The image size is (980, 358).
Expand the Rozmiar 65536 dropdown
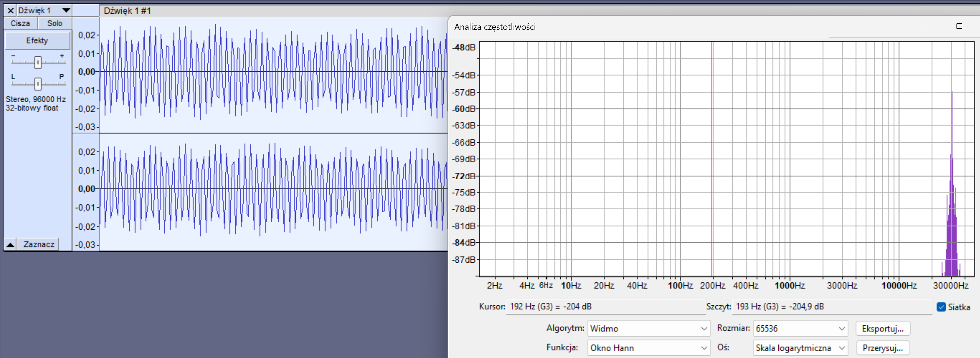(800, 328)
